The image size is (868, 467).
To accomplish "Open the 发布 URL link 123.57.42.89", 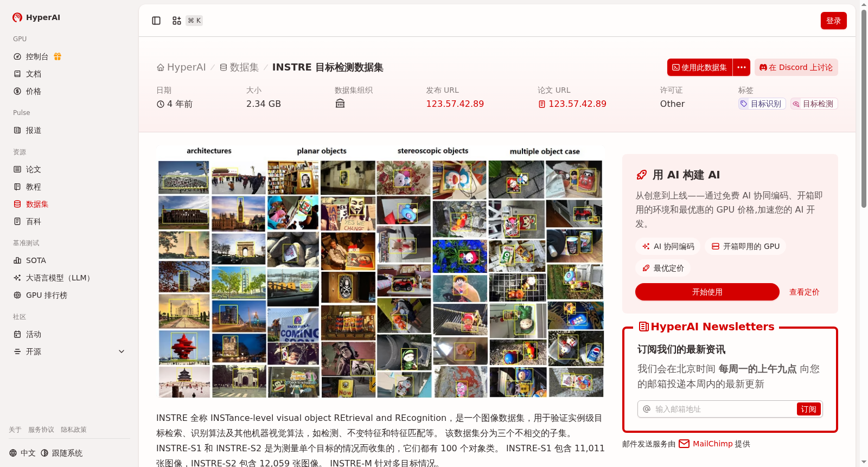I will click(455, 104).
